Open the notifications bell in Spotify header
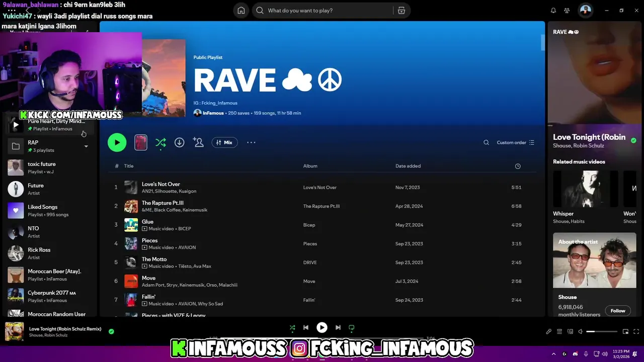This screenshot has width=644, height=362. pyautogui.click(x=553, y=11)
